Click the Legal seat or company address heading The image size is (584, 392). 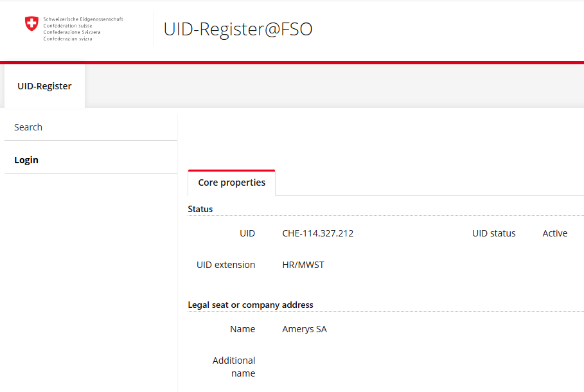click(251, 305)
